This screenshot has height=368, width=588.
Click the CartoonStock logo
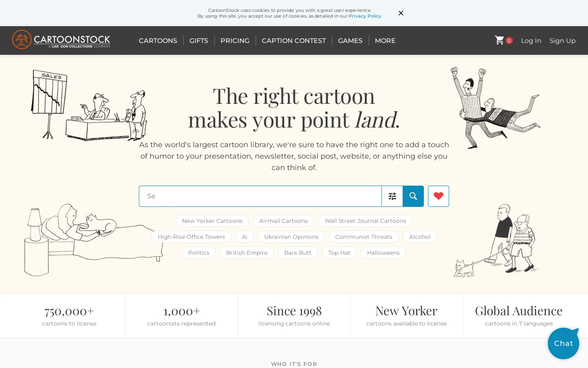[x=61, y=40]
